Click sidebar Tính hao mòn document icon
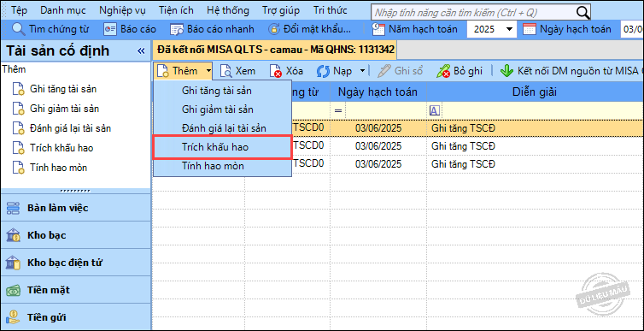Screen dimensions: 644x331 [x=18, y=168]
